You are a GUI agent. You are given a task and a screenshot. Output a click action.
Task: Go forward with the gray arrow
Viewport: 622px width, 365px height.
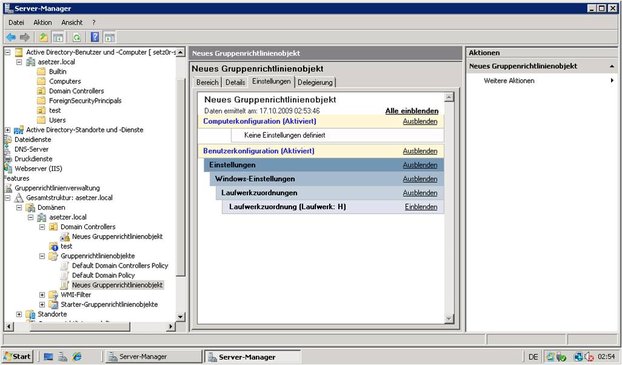pyautogui.click(x=25, y=37)
